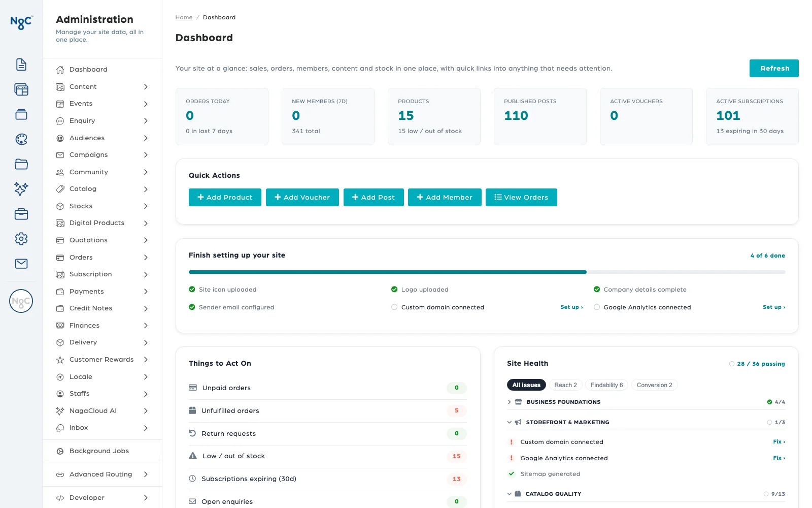Select the All issues filter tab
Screen dimensions: 812x508
point(526,385)
